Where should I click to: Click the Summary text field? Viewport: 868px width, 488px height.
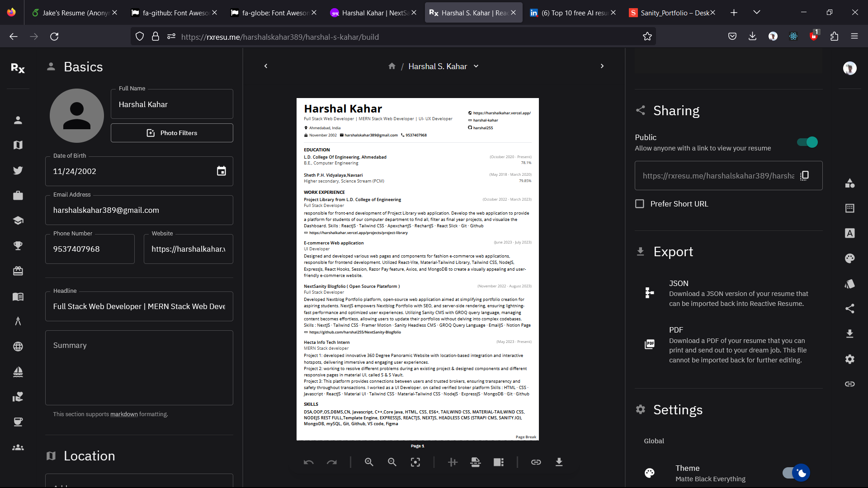pos(139,367)
